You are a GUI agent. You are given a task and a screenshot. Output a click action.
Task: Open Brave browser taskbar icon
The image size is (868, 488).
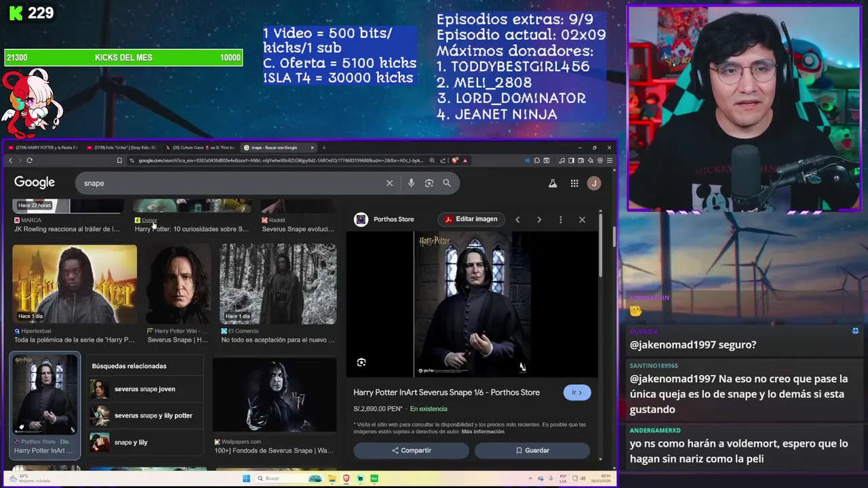pyautogui.click(x=346, y=479)
